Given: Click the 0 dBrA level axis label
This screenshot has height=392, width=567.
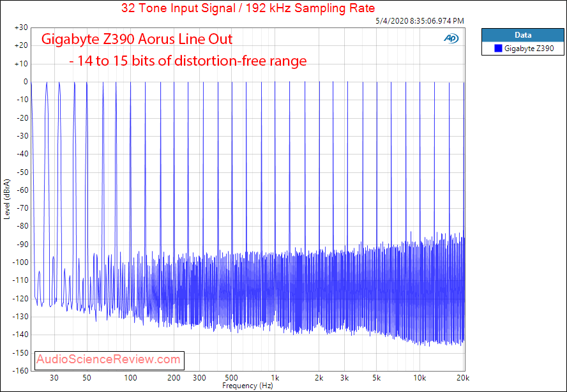Looking at the screenshot, I should pos(26,82).
